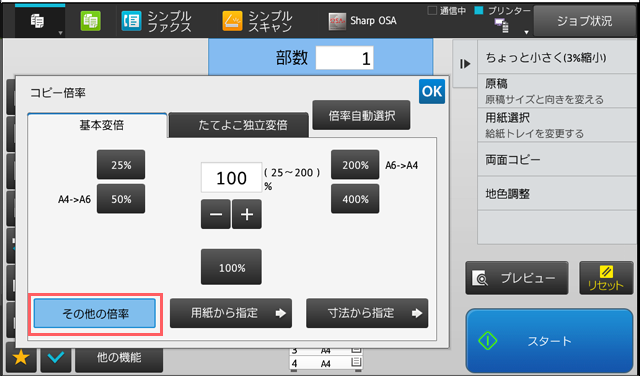
Task: Open the Simple Scan (シンプルスキャン) mode
Action: pos(257,21)
